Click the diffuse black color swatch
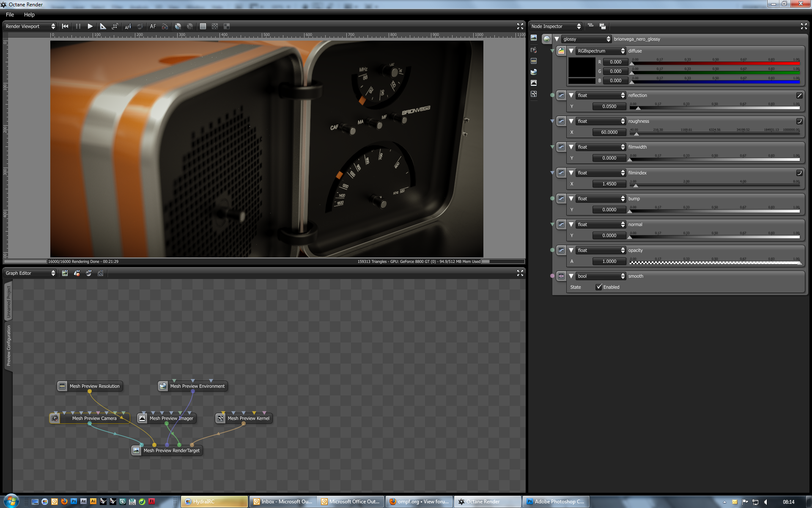Image resolution: width=812 pixels, height=508 pixels. click(582, 67)
